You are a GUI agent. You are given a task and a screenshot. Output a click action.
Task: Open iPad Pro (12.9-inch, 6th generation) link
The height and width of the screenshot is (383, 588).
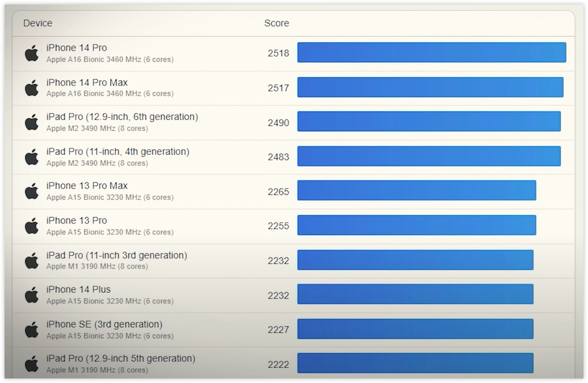(122, 117)
